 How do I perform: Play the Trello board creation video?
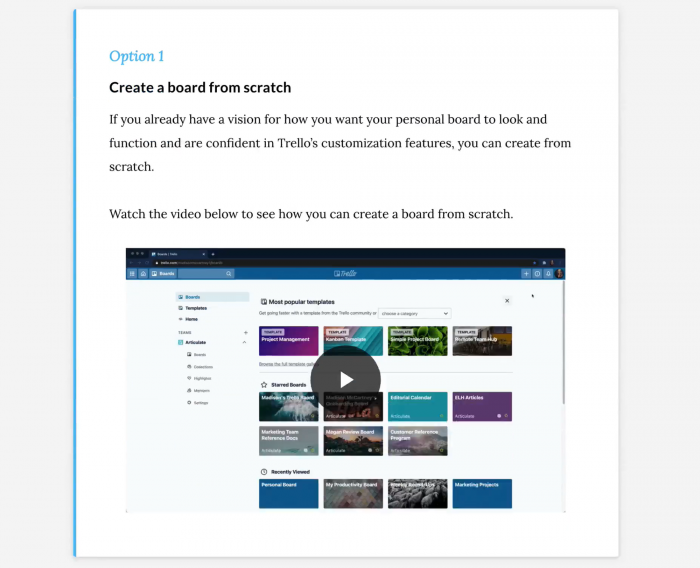click(346, 380)
